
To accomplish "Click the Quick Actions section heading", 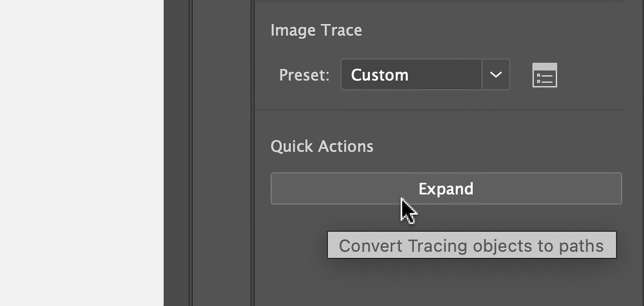I will pyautogui.click(x=322, y=146).
